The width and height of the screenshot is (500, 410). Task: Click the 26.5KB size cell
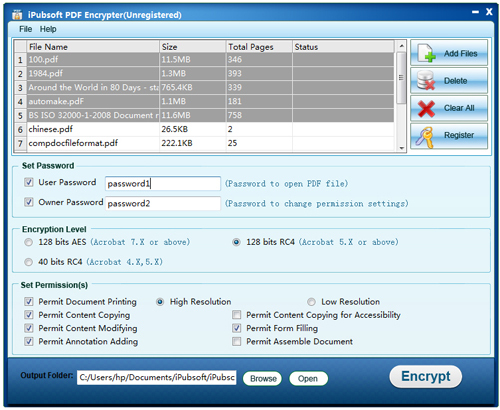[192, 129]
